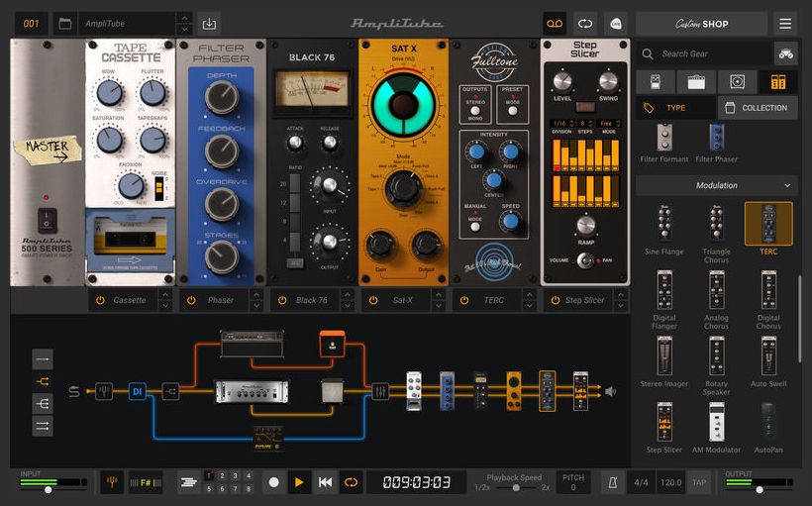
Task: Expand the Modulation category dropdown
Action: tap(717, 185)
